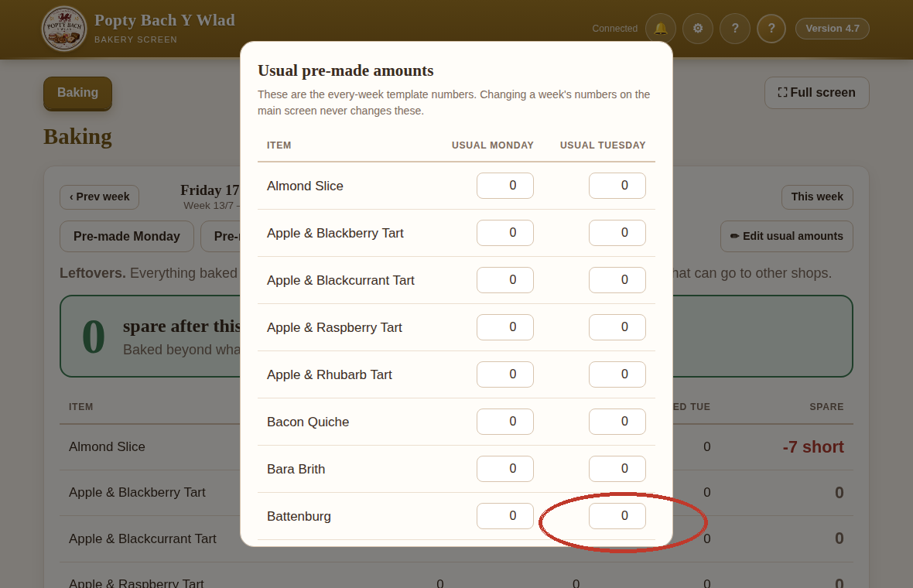
Task: Click the first question mark help icon
Action: tap(735, 29)
